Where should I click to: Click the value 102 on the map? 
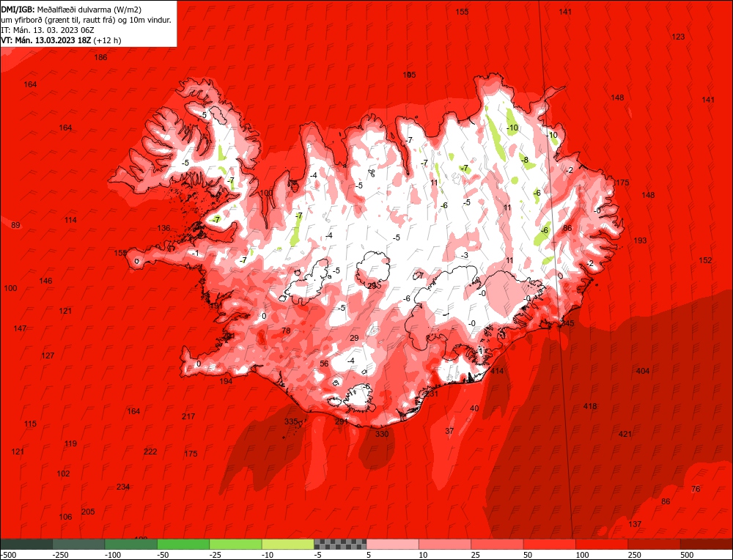(x=63, y=474)
